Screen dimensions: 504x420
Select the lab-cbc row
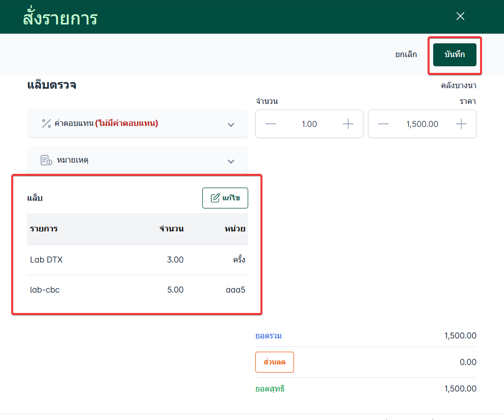[138, 290]
